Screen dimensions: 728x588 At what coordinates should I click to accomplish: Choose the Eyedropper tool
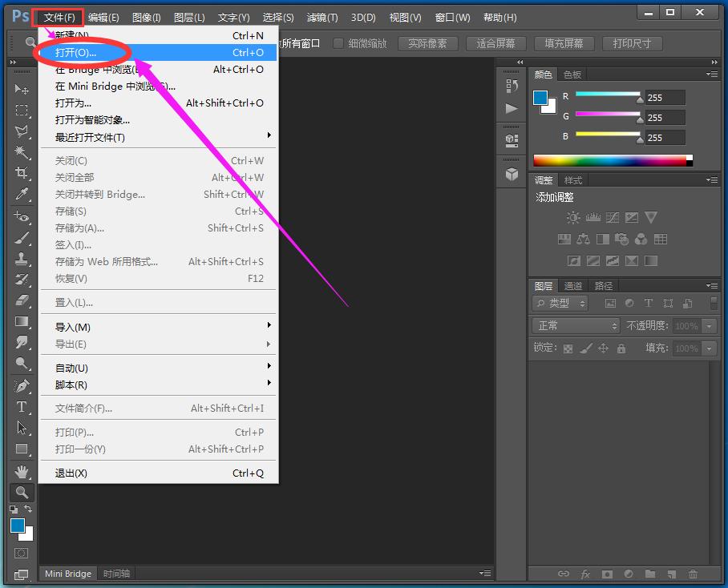point(22,195)
